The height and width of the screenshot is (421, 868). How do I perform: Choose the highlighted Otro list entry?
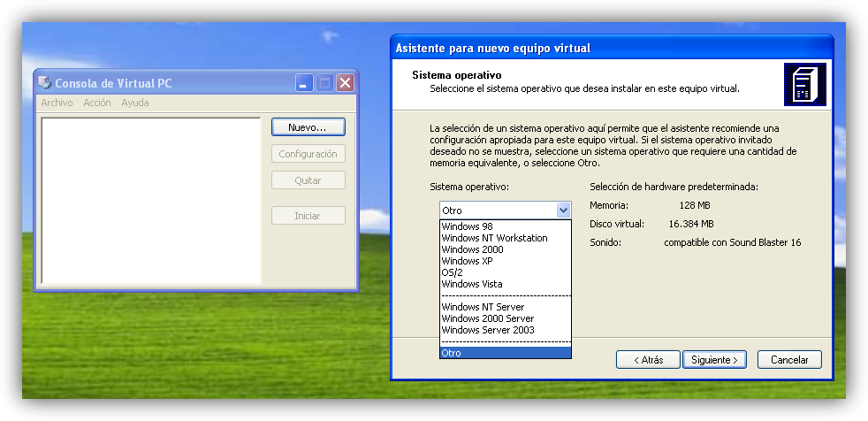tap(505, 353)
